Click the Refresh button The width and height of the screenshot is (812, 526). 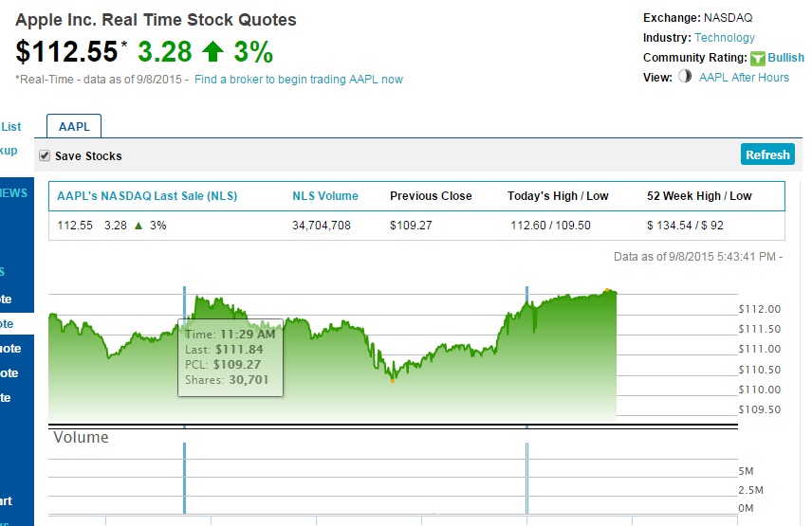coord(767,154)
